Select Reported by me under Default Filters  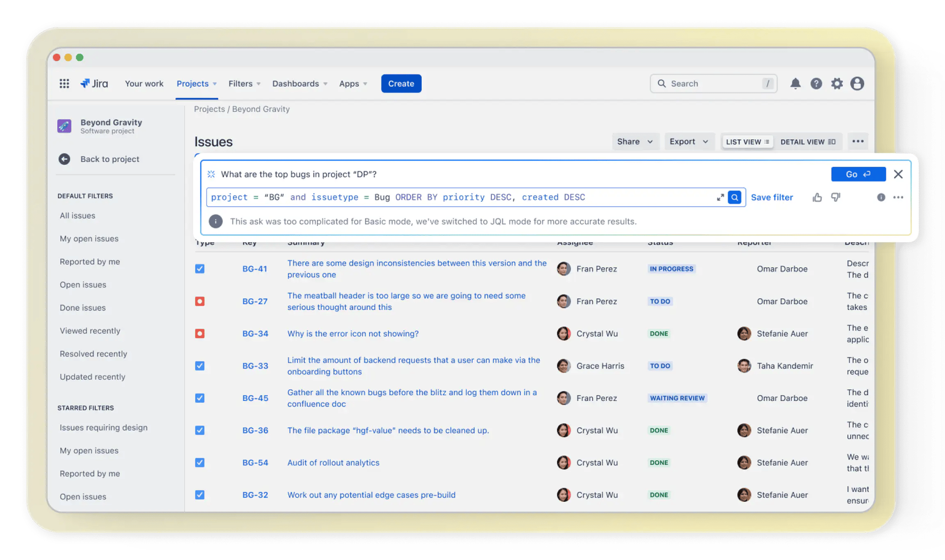pyautogui.click(x=90, y=262)
